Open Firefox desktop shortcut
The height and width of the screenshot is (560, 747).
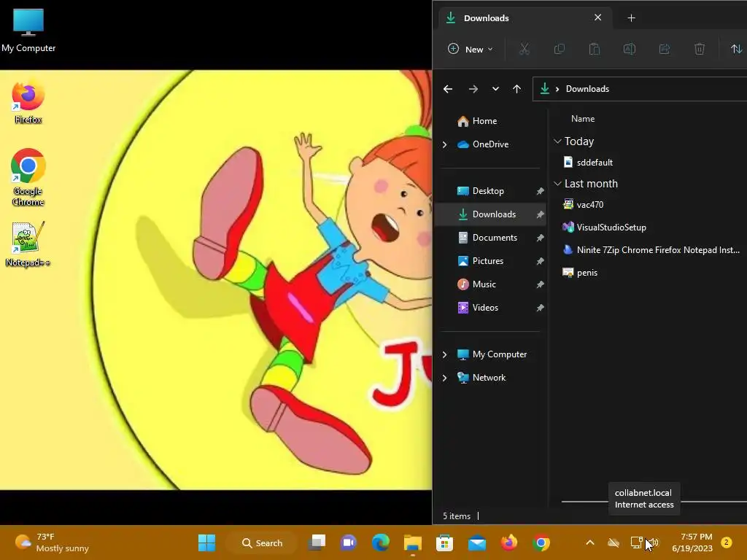pyautogui.click(x=28, y=102)
